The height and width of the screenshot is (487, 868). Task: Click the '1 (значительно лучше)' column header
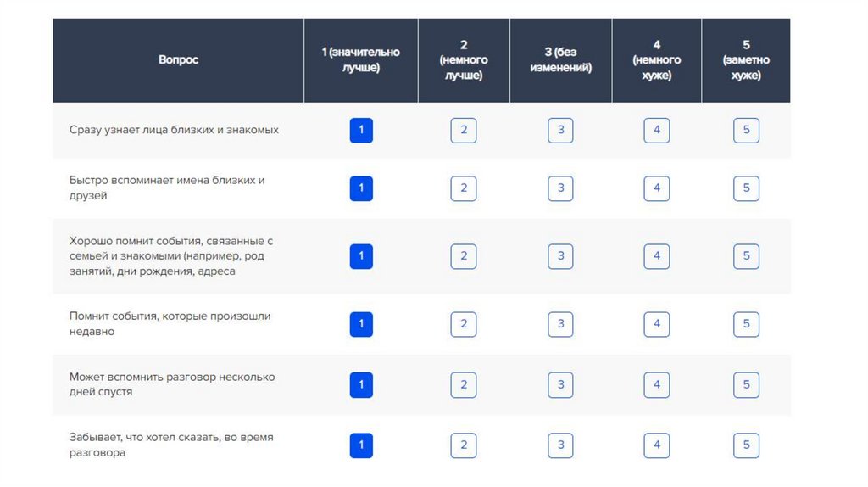coord(361,60)
